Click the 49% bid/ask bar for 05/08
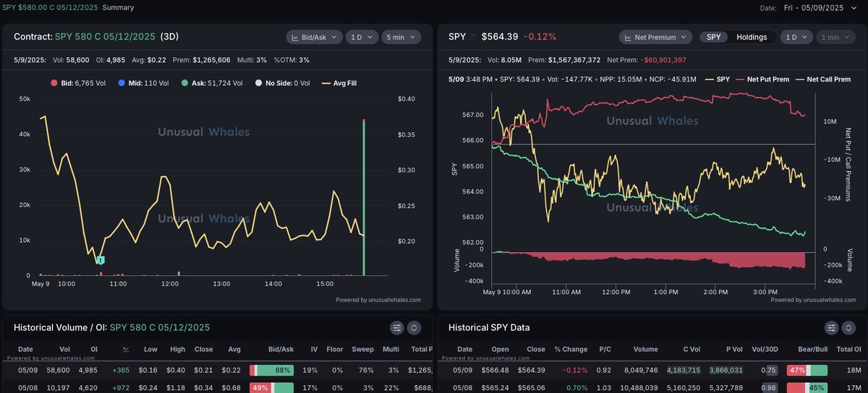The width and height of the screenshot is (868, 393). 272,389
